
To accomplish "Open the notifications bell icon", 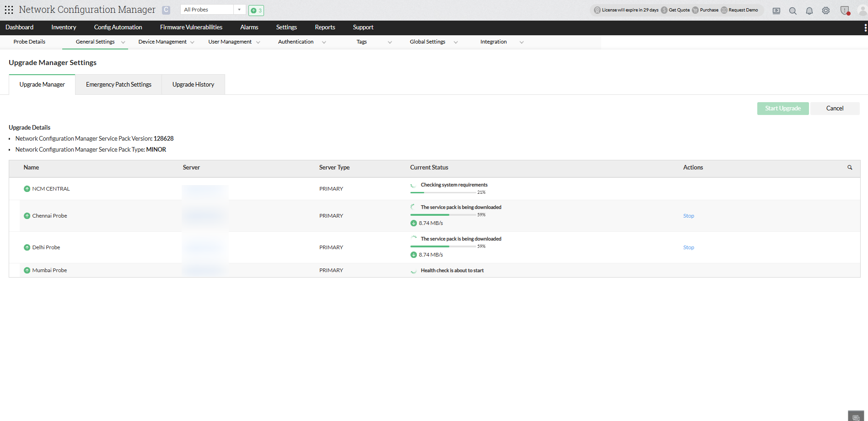I will tap(809, 11).
